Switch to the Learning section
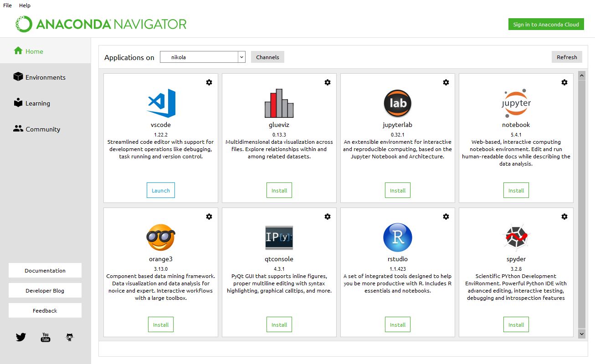 coord(46,103)
